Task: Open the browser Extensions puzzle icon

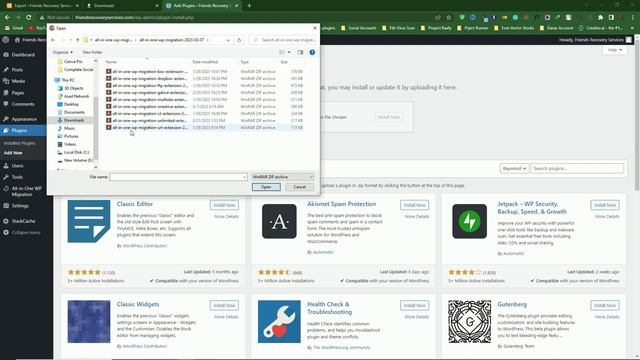Action: click(x=600, y=18)
